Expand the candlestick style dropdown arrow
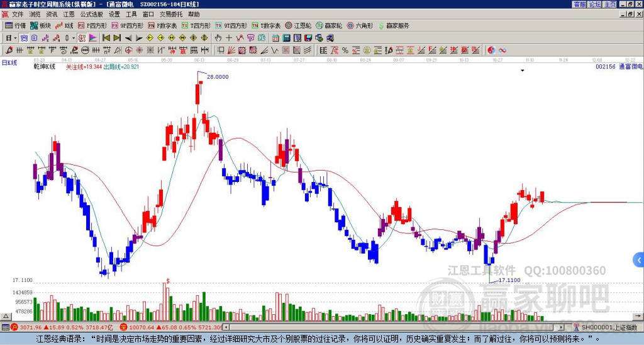This screenshot has width=644, height=345. 74,38
